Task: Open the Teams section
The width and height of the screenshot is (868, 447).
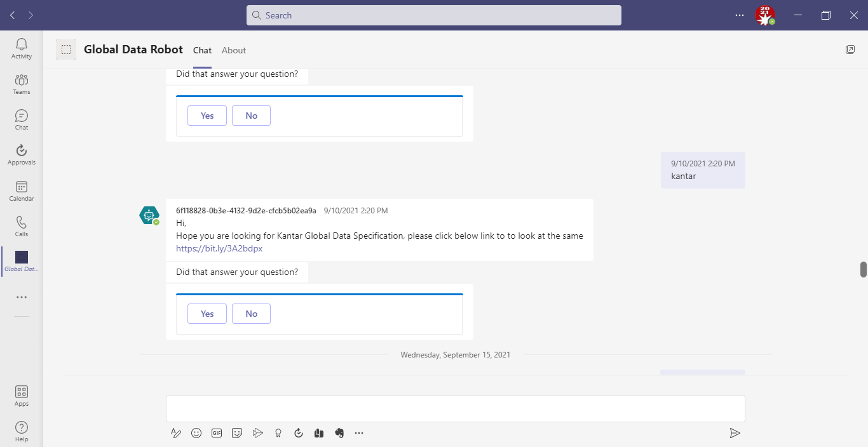Action: tap(22, 84)
